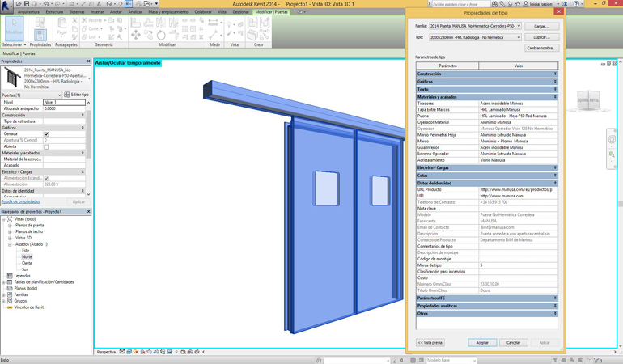Open the Ayuda de propiedades link
The width and height of the screenshot is (623, 364).
pyautogui.click(x=21, y=202)
